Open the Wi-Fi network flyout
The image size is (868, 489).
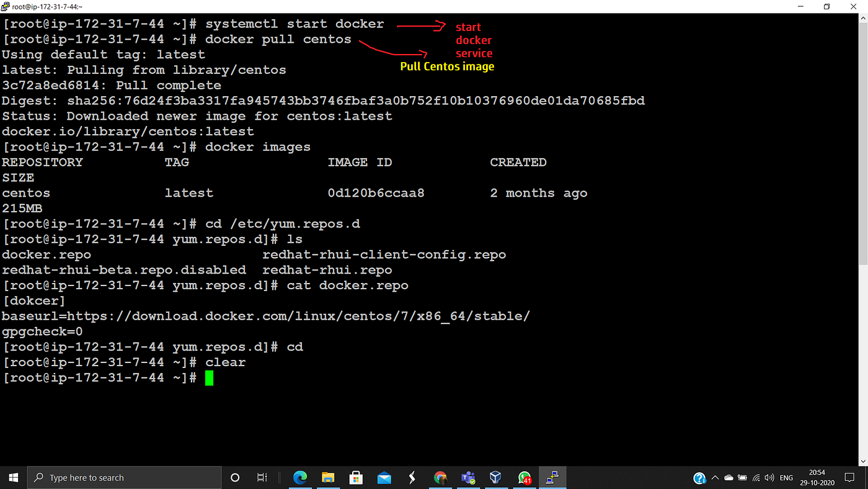[756, 478]
